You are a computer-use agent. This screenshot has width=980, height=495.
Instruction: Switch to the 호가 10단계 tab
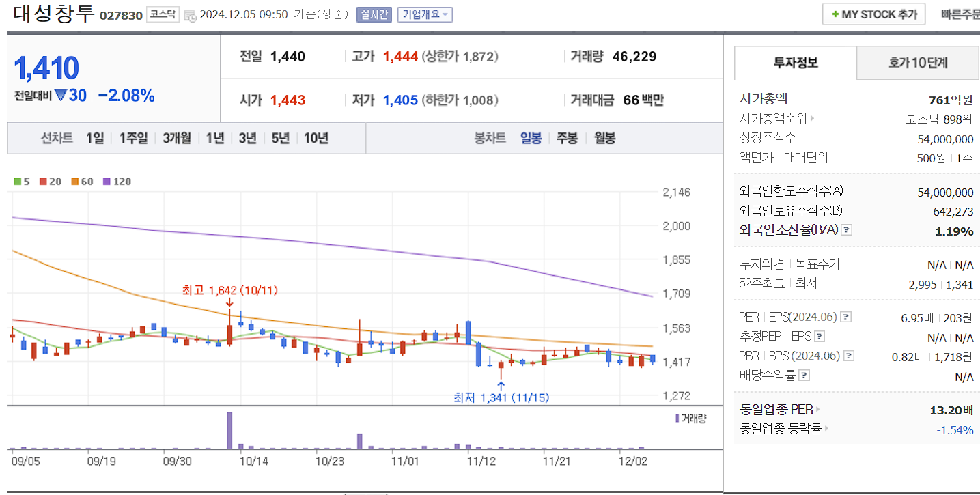pyautogui.click(x=917, y=63)
